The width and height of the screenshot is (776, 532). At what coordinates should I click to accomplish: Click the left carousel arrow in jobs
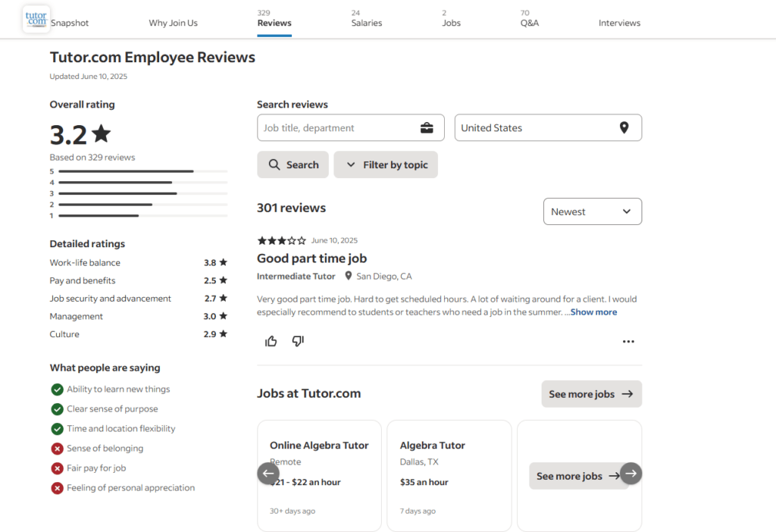(268, 474)
